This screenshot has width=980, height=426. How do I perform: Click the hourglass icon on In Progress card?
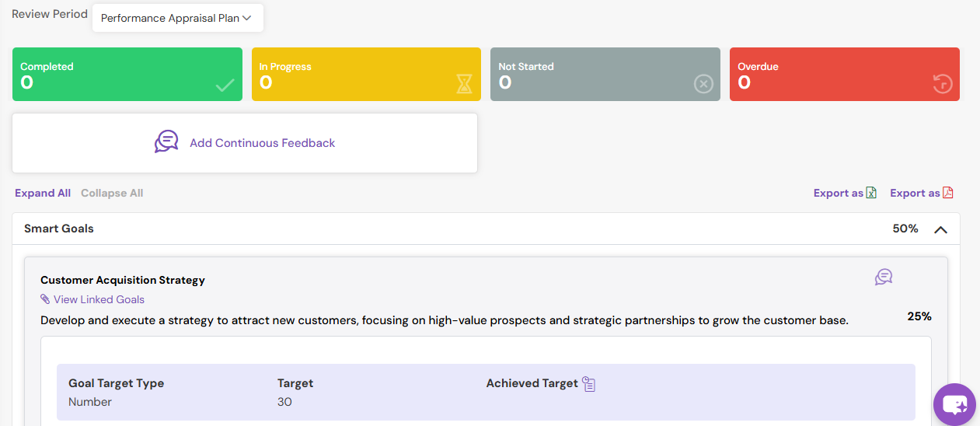[464, 84]
